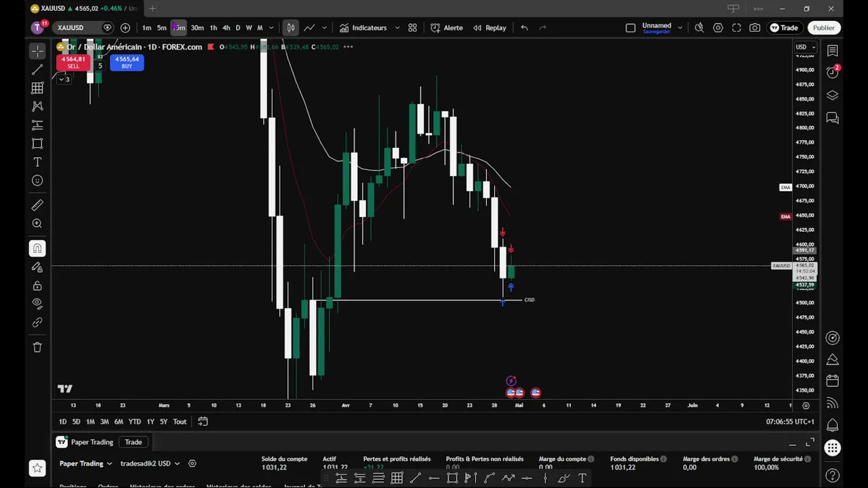Open the forecasting and measurement tools

pyautogui.click(x=37, y=125)
